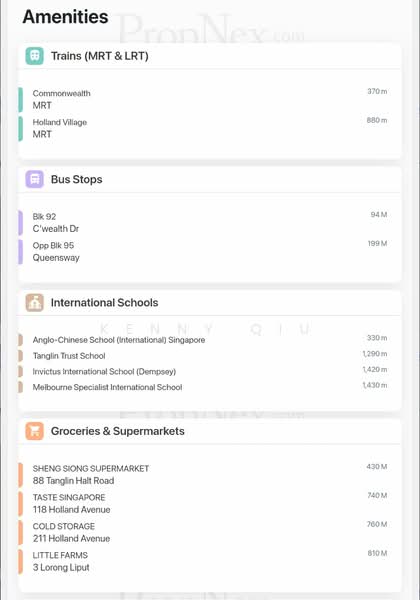Choose Little Farms 3 Lorong Liput
The width and height of the screenshot is (420, 600).
pyautogui.click(x=203, y=561)
